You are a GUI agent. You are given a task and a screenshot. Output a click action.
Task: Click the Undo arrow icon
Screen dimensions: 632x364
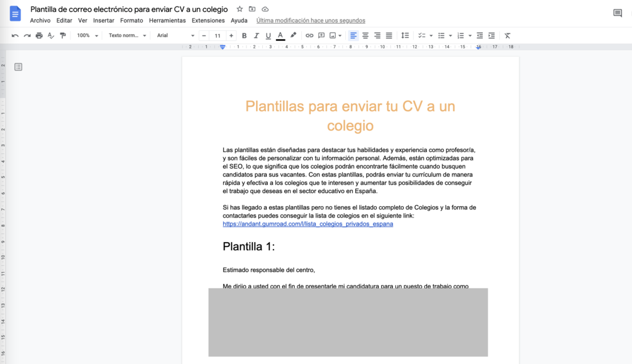click(15, 35)
